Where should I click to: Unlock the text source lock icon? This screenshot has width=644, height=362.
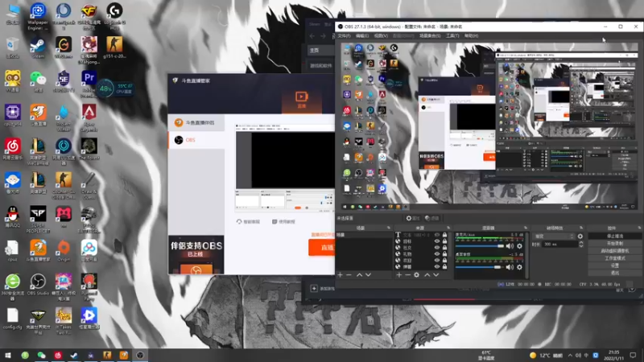pyautogui.click(x=445, y=235)
